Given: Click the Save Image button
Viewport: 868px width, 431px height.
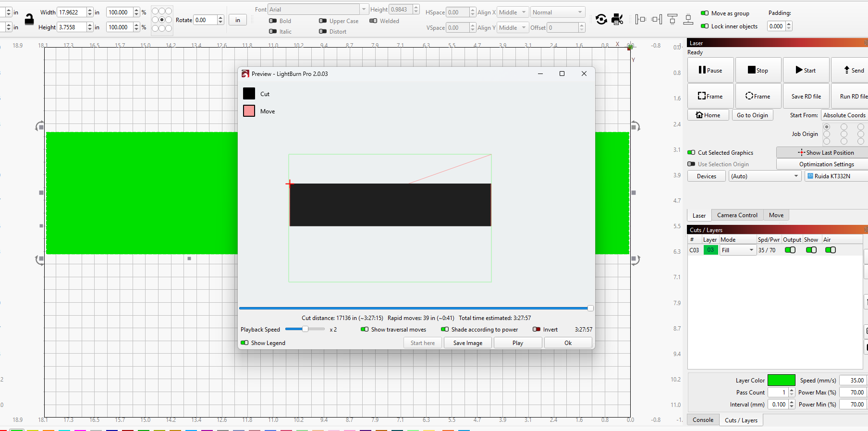Looking at the screenshot, I should click(467, 343).
